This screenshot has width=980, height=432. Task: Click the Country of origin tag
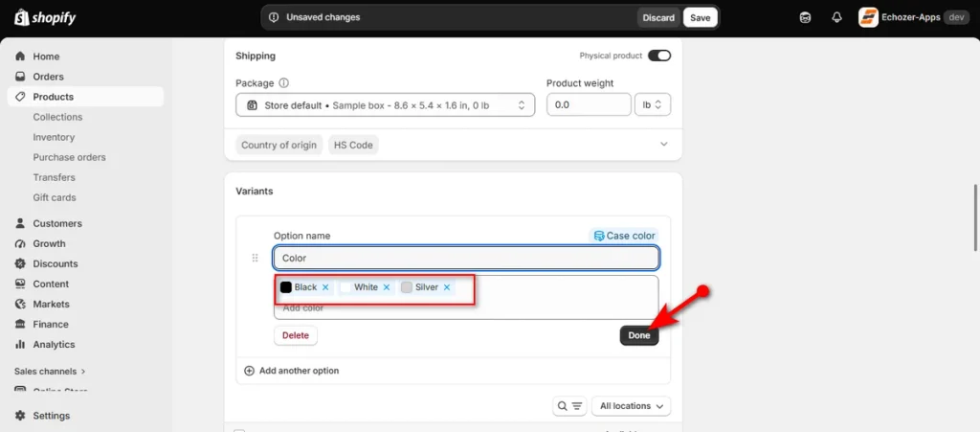click(x=278, y=145)
